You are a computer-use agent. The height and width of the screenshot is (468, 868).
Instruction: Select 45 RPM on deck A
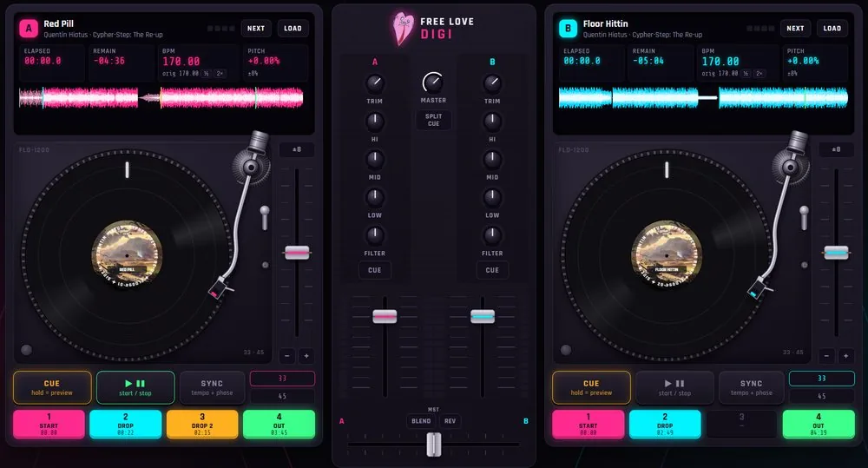(282, 396)
